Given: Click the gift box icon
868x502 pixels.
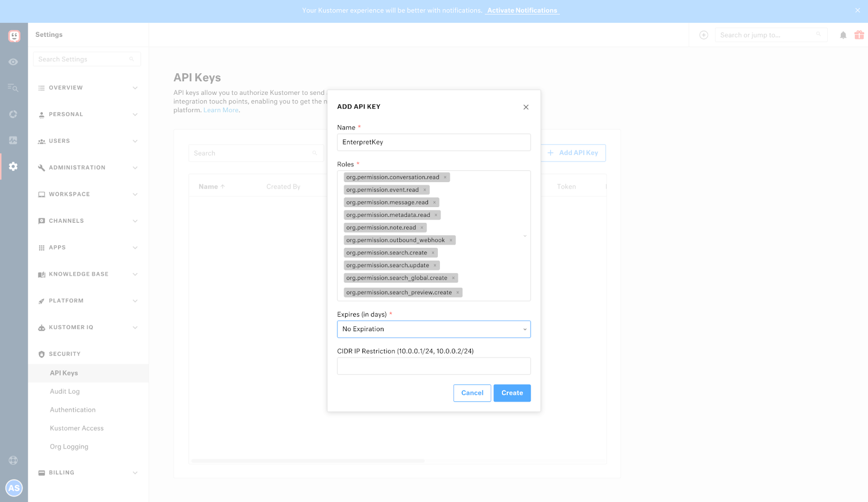Looking at the screenshot, I should pos(859,35).
